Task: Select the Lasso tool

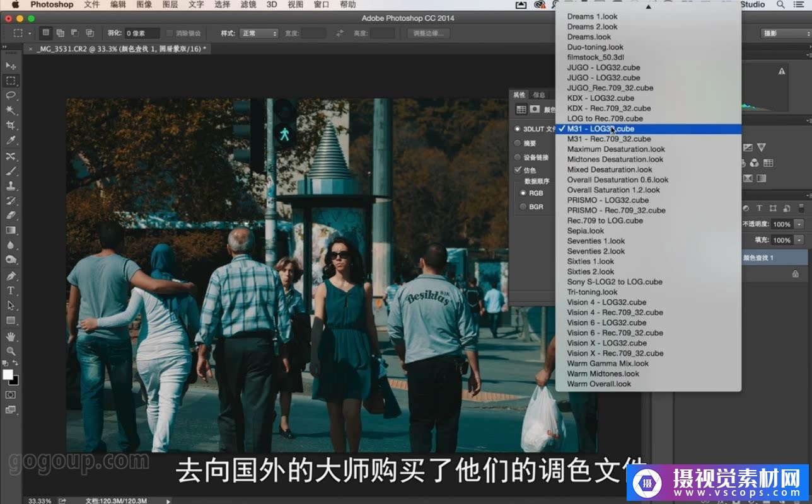Action: click(x=11, y=96)
